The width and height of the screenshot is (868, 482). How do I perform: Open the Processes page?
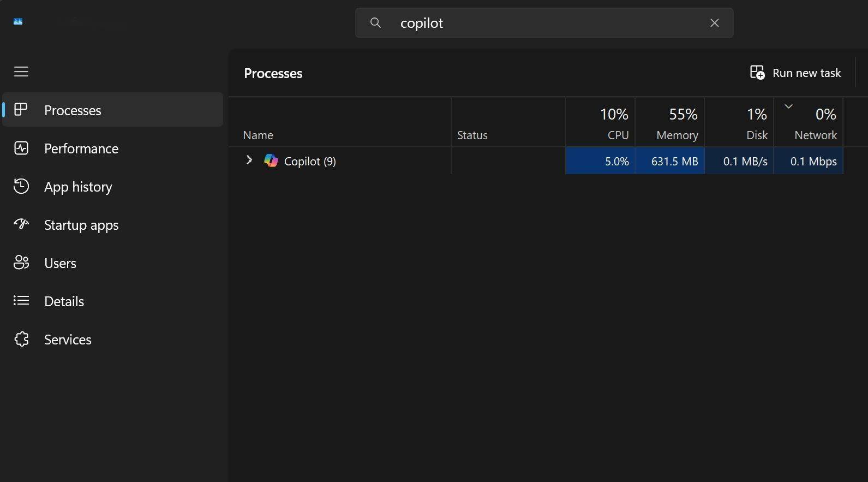click(x=113, y=110)
